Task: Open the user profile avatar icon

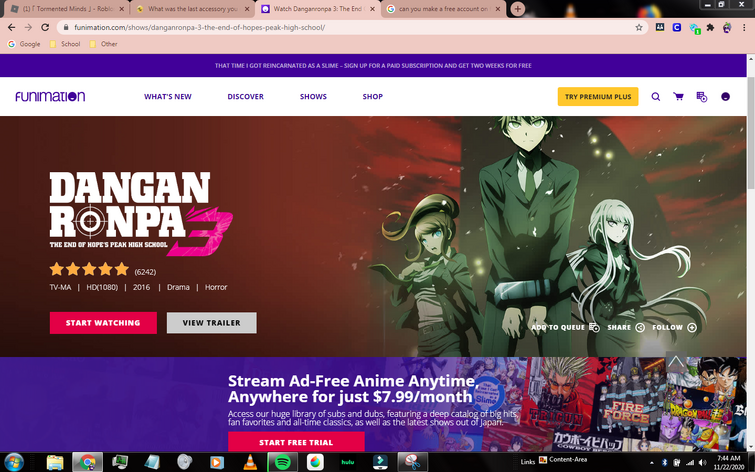Action: (x=725, y=97)
